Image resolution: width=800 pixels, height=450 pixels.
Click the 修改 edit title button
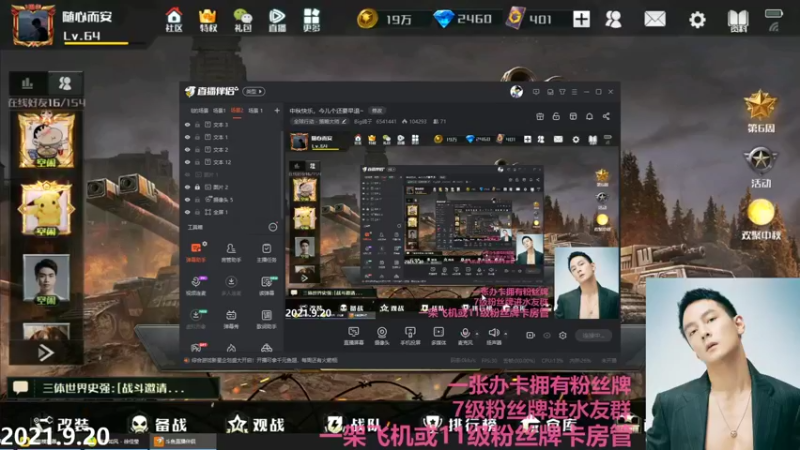[x=377, y=111]
